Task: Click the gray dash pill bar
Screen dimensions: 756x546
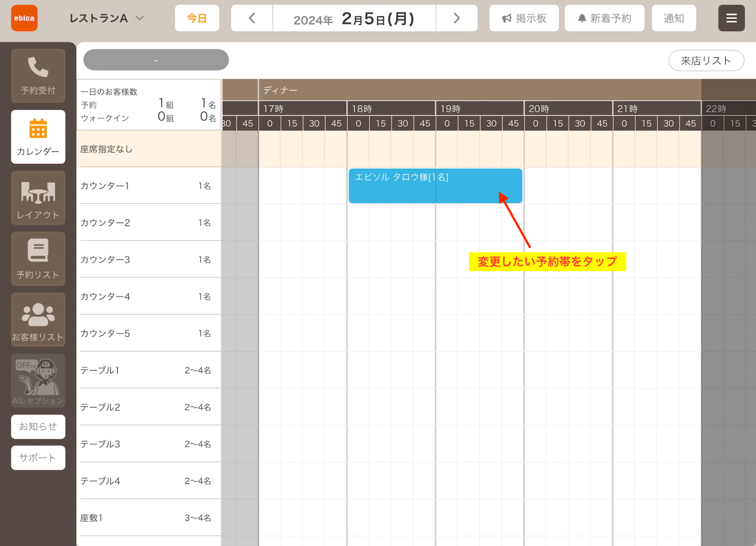Action: point(156,60)
